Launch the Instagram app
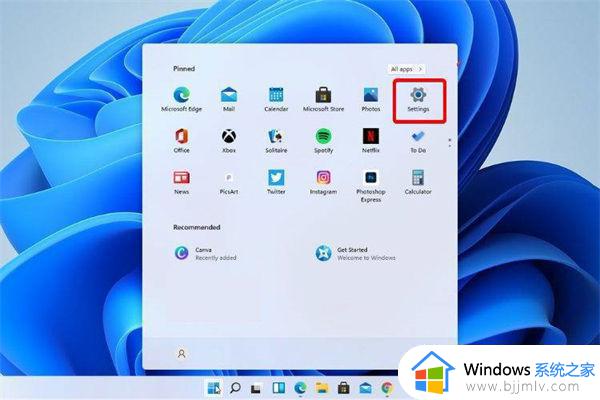Viewport: 600px width, 400px height. tap(323, 182)
